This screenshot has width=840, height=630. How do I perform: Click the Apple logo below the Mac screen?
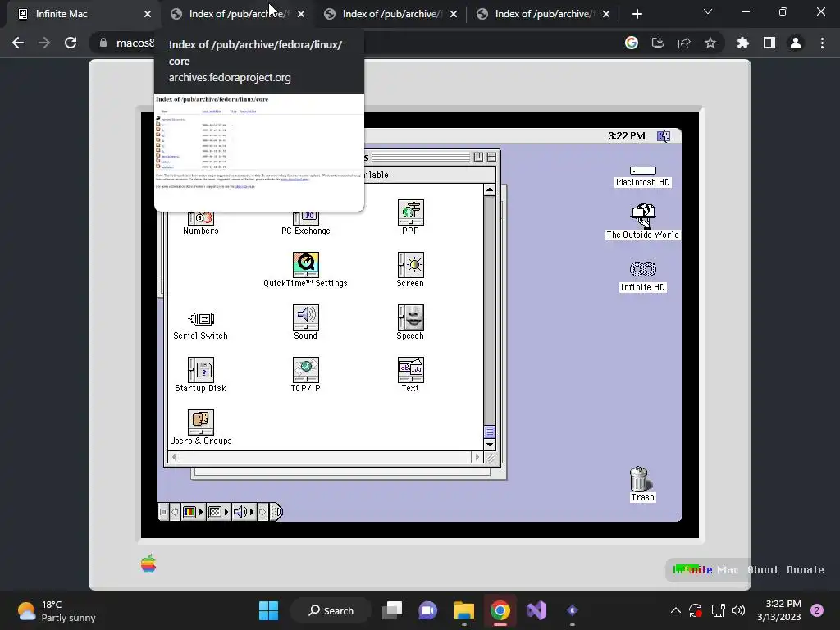pyautogui.click(x=148, y=563)
